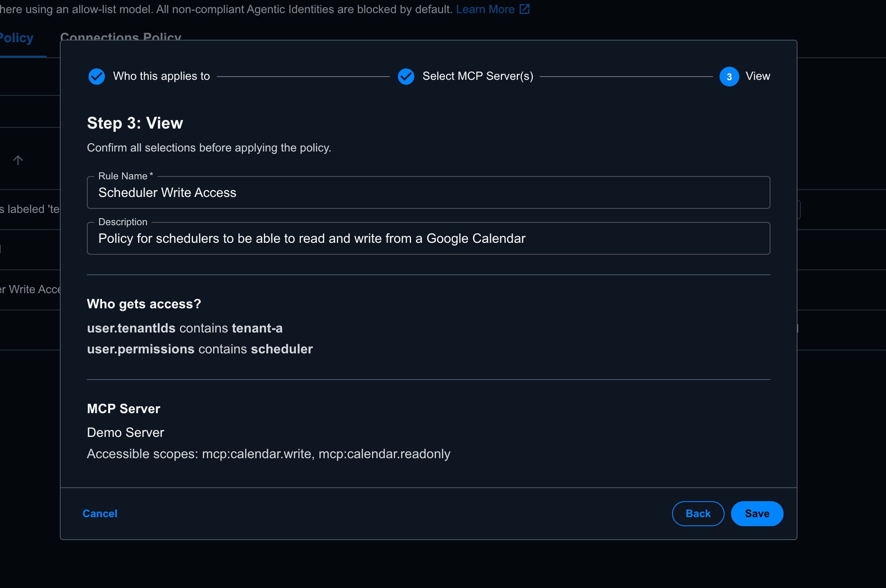886x588 pixels.
Task: Switch to the Connections Policy tab
Action: pyautogui.click(x=121, y=37)
